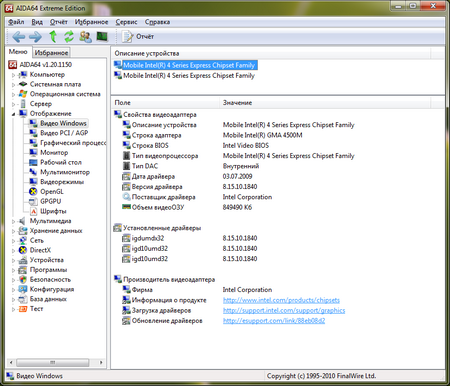Viewport: 450px width, 386px height.
Task: Click the green Refresh toolbar icon
Action: (69, 36)
